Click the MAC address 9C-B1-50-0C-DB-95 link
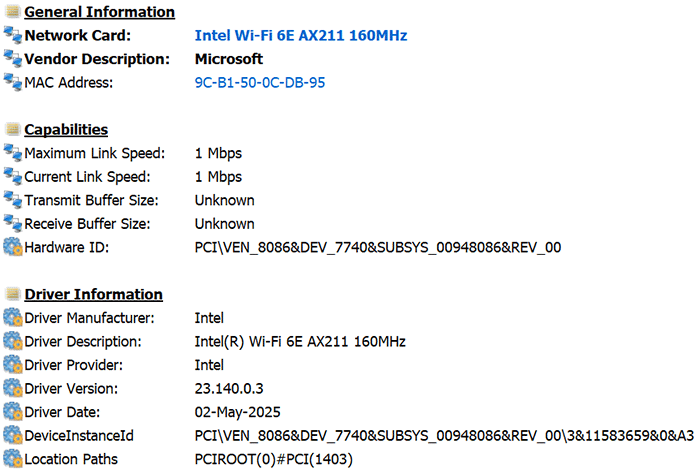 pyautogui.click(x=259, y=83)
